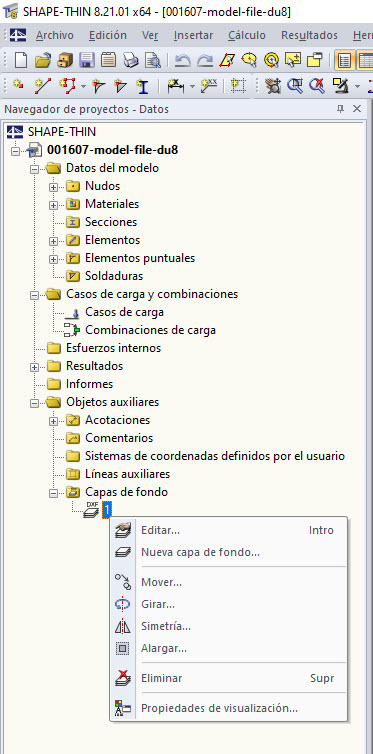Click the XX comment tool icon
Image resolution: width=373 pixels, height=754 pixels.
click(x=210, y=86)
